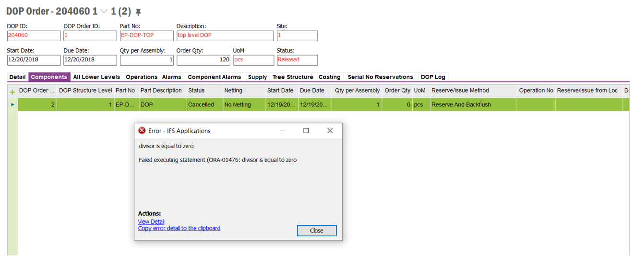
Task: Click the Status field Released
Action: (x=297, y=60)
